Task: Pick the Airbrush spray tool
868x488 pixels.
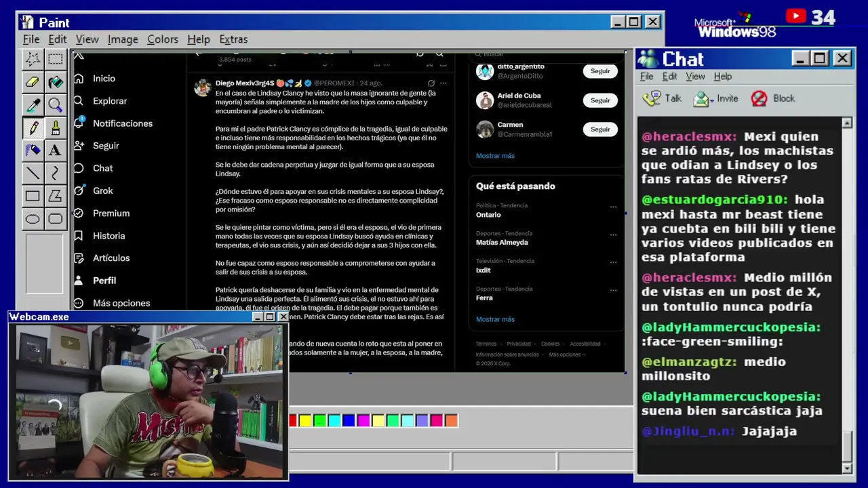Action: [x=33, y=150]
